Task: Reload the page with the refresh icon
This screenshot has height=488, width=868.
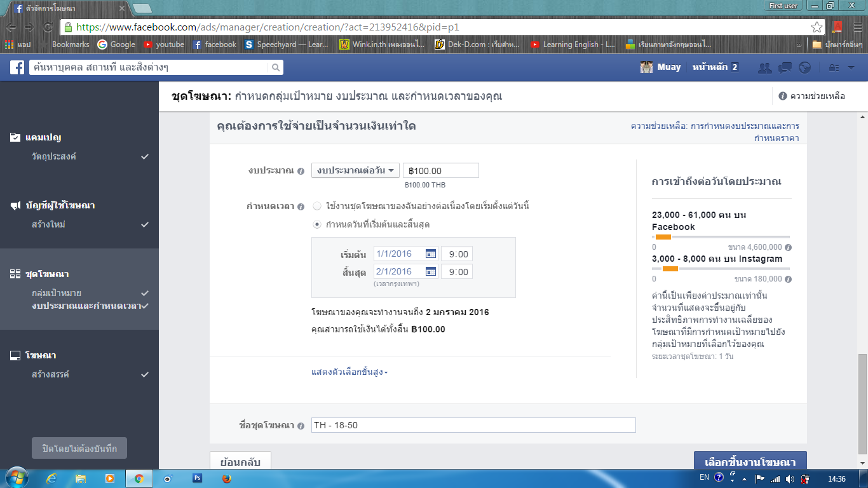Action: 48,27
